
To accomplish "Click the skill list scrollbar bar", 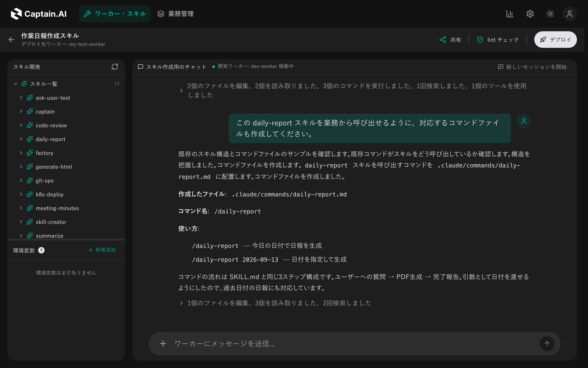I will 66,240.
